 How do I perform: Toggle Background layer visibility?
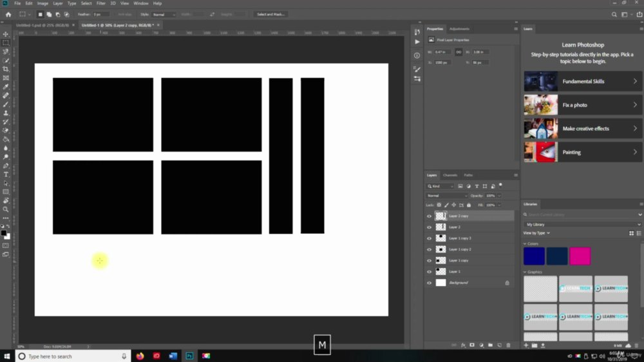429,283
